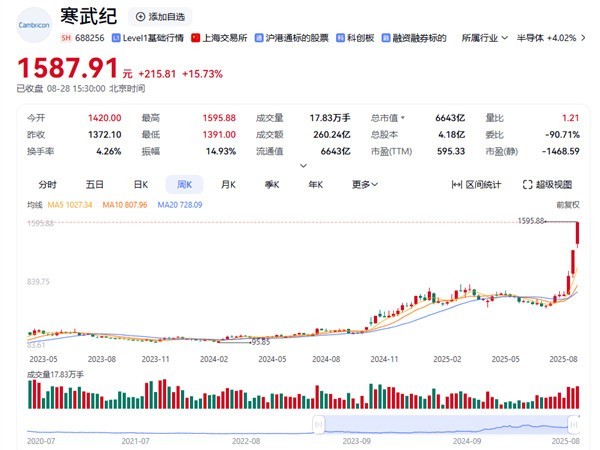
Task: Select the 月K chart tab
Action: coord(228,184)
